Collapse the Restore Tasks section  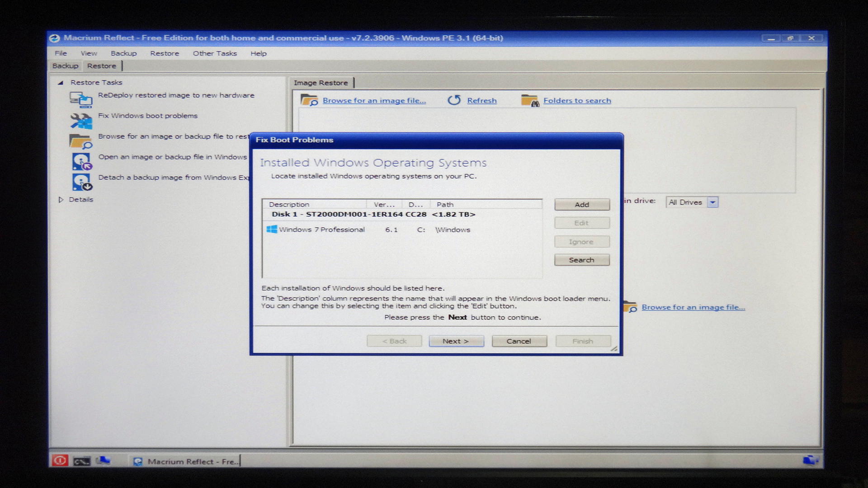click(60, 83)
